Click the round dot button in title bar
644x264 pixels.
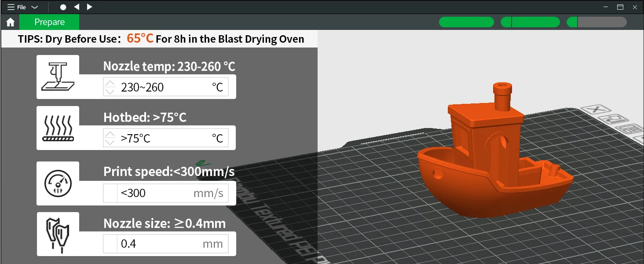click(x=63, y=7)
